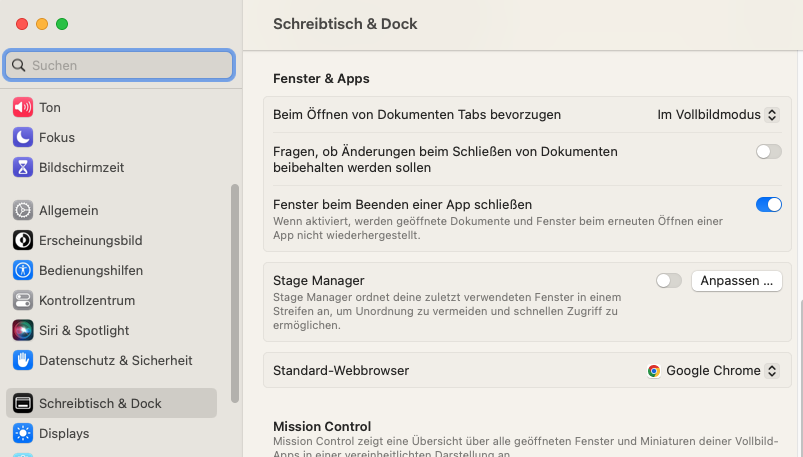The image size is (803, 457).
Task: Open the Im Vollbildmodus tabs dropdown
Action: coord(717,115)
